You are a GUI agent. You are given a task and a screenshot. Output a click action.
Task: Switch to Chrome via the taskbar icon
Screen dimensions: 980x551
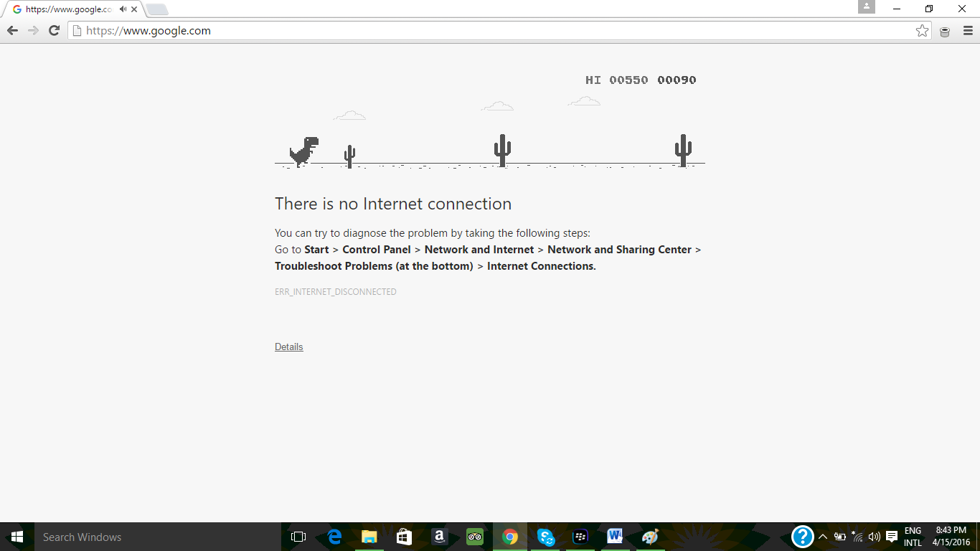click(x=510, y=537)
